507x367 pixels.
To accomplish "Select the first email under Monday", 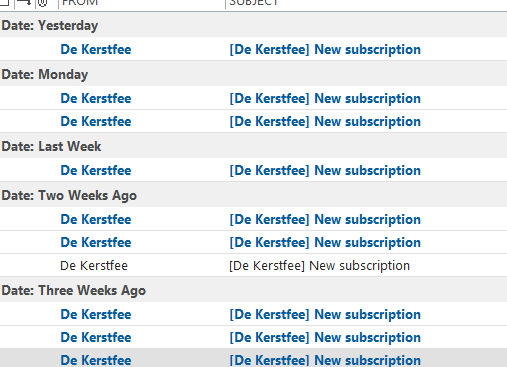I will click(253, 98).
